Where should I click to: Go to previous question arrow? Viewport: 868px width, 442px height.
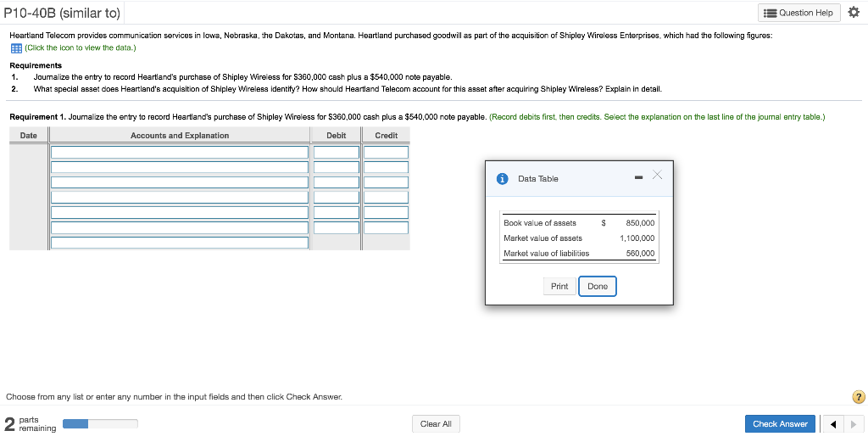click(x=833, y=424)
